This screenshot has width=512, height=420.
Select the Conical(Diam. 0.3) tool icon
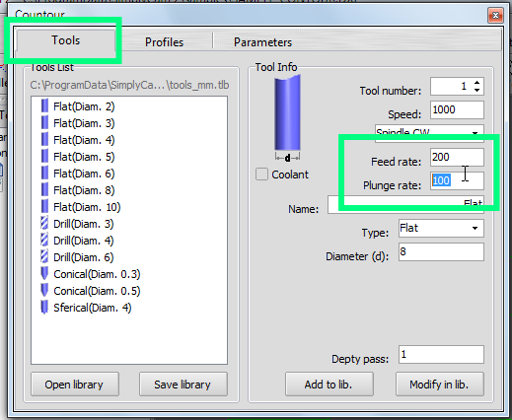(x=44, y=274)
